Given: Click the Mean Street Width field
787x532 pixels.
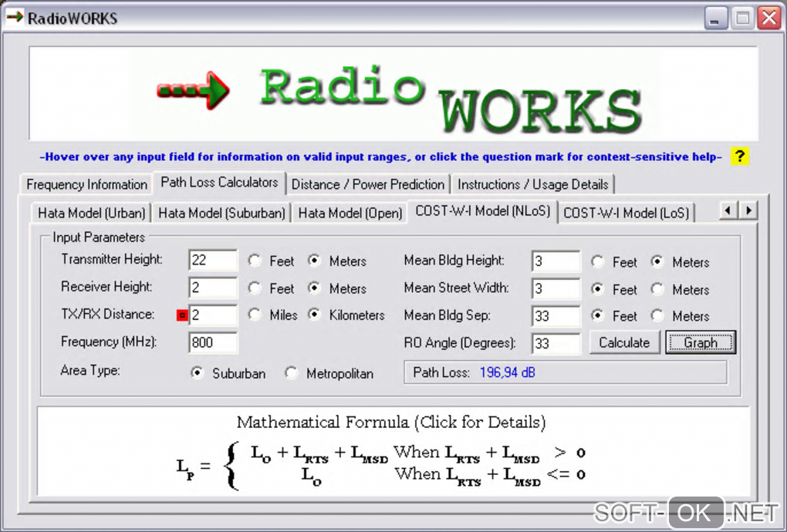Looking at the screenshot, I should click(x=556, y=288).
